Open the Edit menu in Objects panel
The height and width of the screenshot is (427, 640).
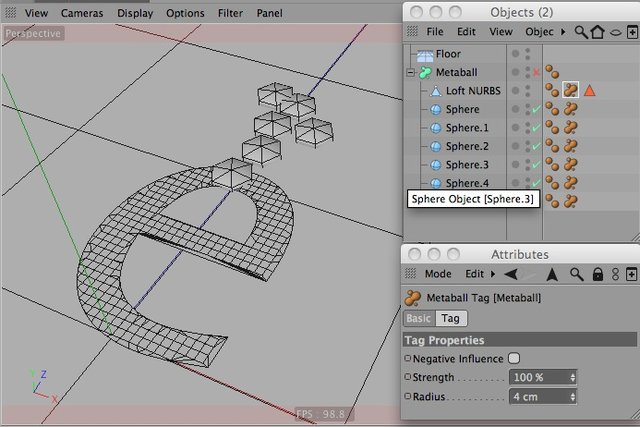[x=466, y=32]
